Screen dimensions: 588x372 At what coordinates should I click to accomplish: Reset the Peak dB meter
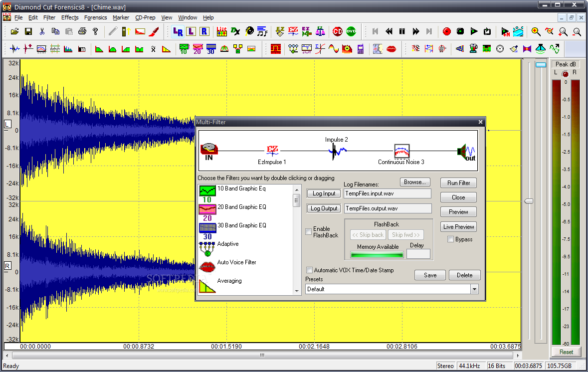(x=566, y=352)
